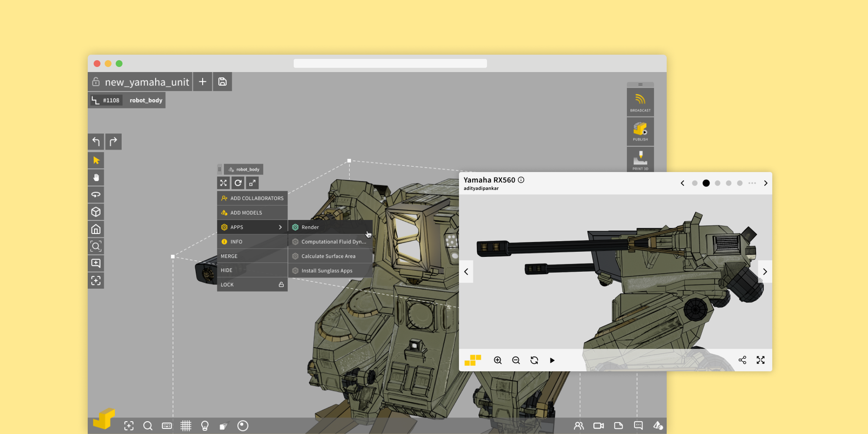868x434 pixels.
Task: Expand more pages ellipsis in viewer
Action: [752, 183]
